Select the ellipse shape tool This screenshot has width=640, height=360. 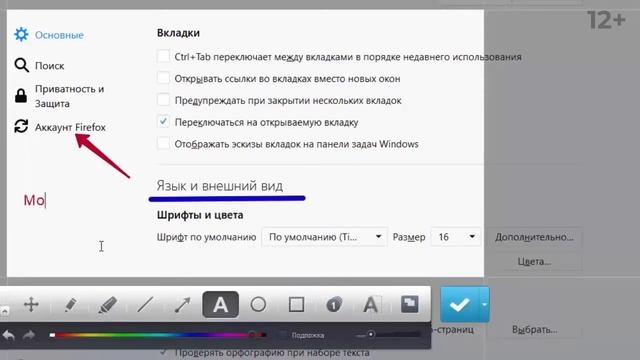tap(258, 304)
